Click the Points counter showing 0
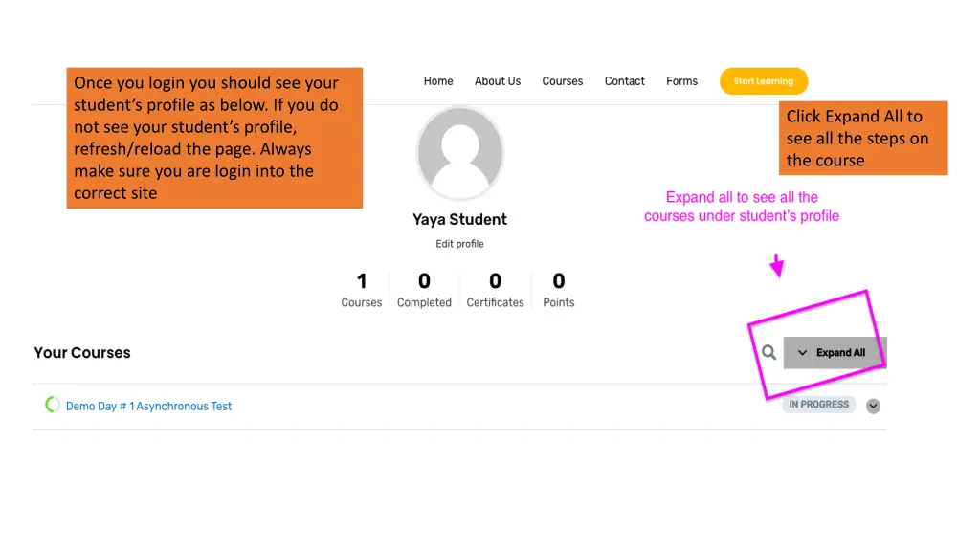The width and height of the screenshot is (980, 551). click(x=558, y=289)
